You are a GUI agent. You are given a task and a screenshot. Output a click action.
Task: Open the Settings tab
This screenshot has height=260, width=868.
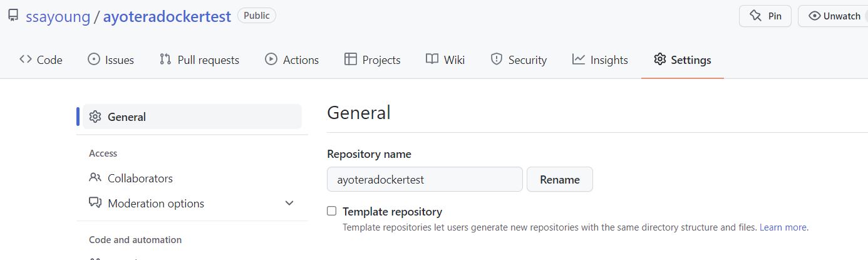coord(683,60)
